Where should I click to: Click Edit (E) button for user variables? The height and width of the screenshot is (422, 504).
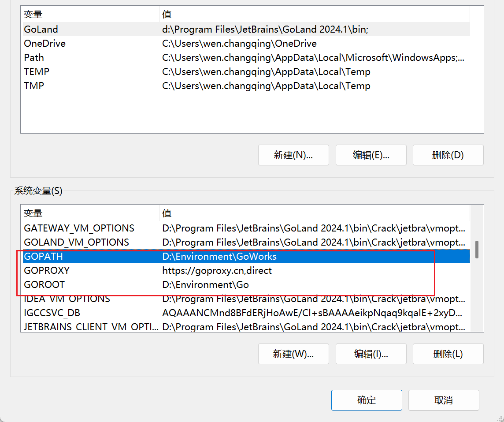click(371, 155)
